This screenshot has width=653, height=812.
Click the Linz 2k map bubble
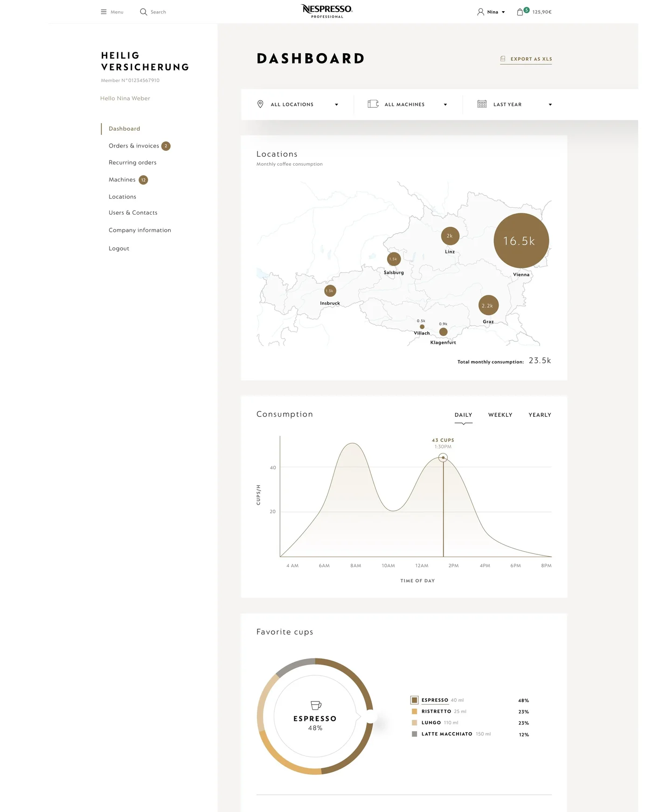pos(450,236)
